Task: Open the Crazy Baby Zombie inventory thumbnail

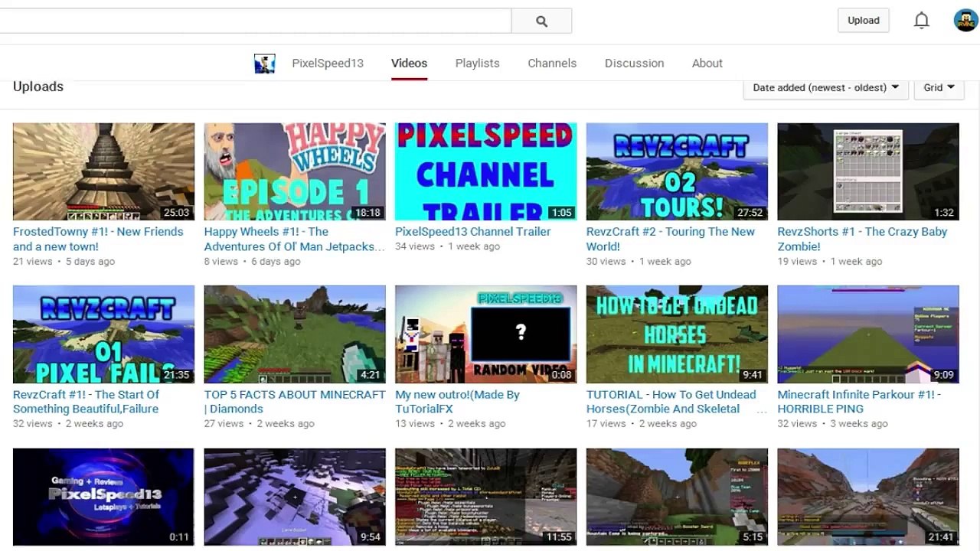Action: [868, 171]
